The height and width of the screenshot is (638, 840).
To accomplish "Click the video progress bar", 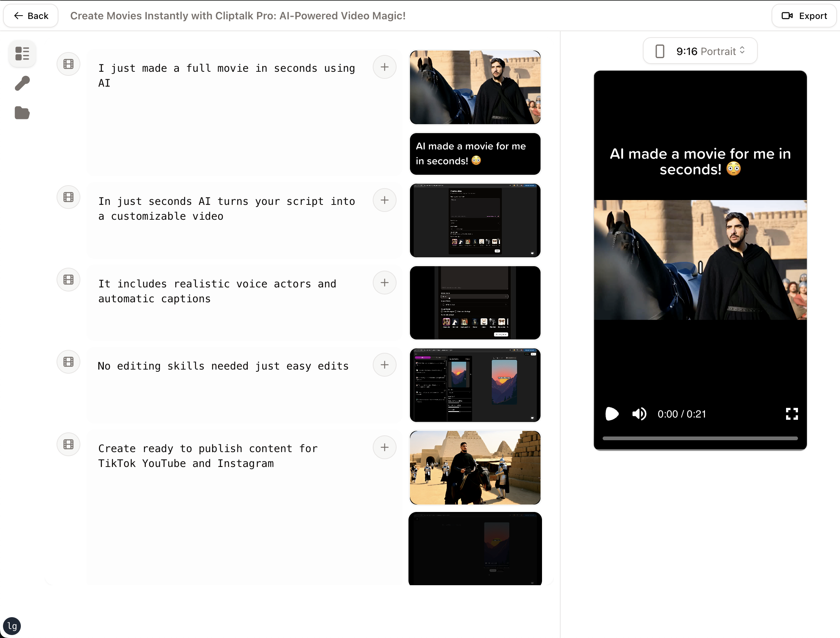I will (x=700, y=438).
